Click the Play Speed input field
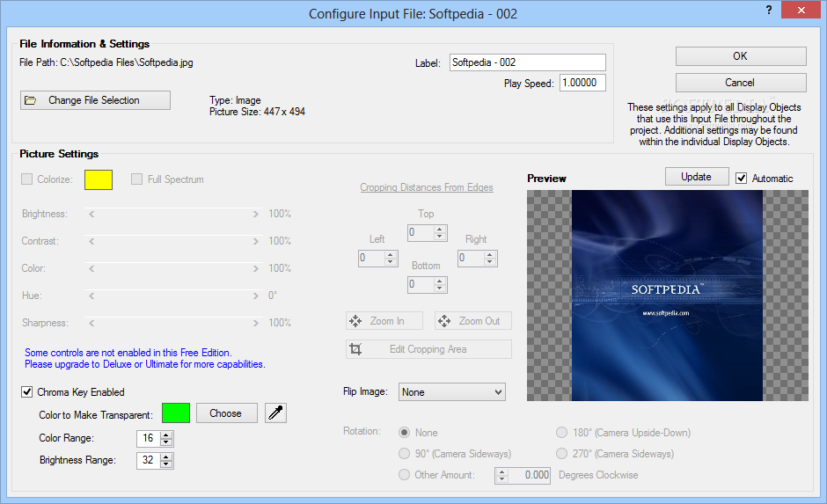827x504 pixels. (x=582, y=83)
